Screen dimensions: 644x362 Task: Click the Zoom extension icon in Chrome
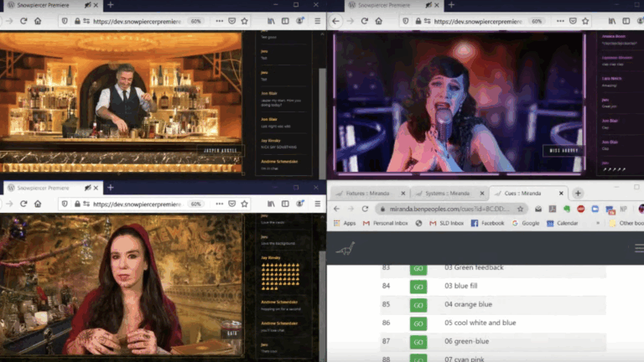(x=595, y=209)
